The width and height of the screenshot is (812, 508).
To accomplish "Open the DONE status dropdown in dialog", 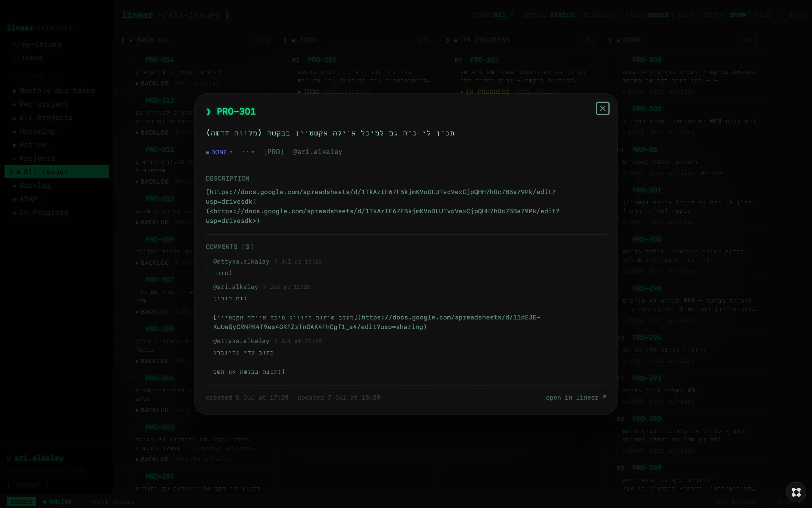I will point(219,152).
